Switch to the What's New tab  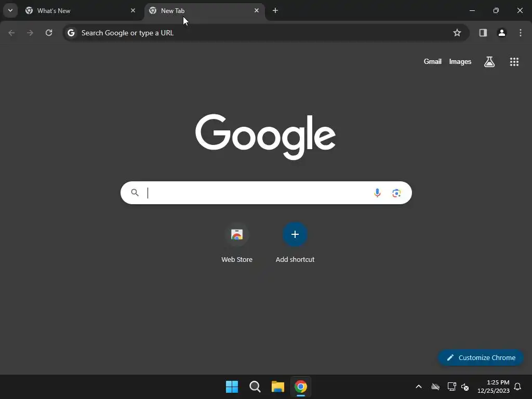pyautogui.click(x=81, y=11)
